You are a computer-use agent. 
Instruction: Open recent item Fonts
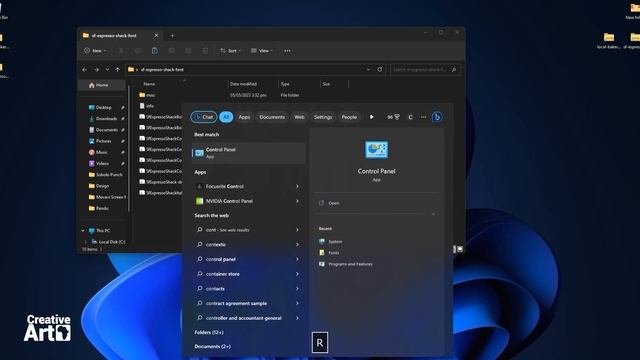click(x=333, y=253)
